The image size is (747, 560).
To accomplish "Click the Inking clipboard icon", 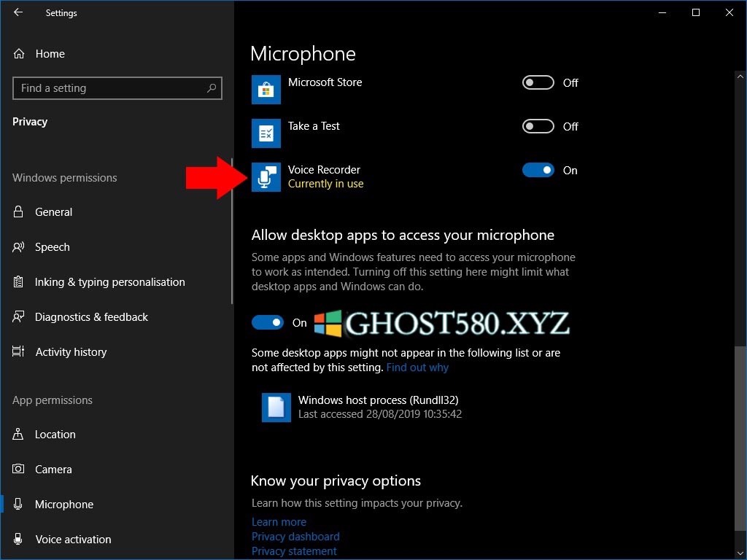I will point(18,282).
